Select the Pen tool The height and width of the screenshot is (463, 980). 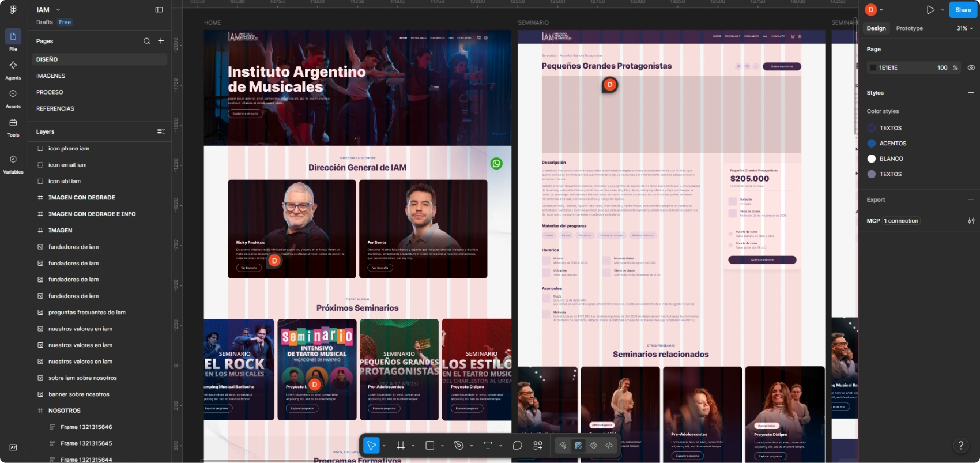[x=459, y=445]
